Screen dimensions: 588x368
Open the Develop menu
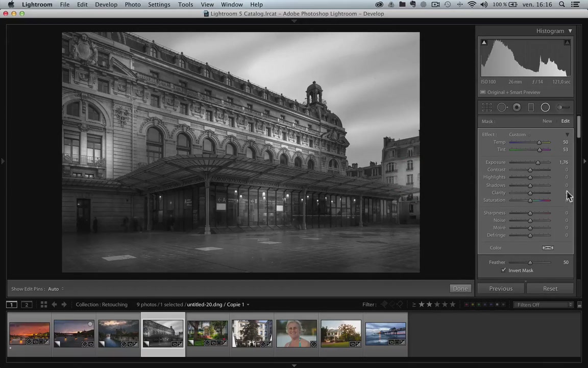point(106,5)
